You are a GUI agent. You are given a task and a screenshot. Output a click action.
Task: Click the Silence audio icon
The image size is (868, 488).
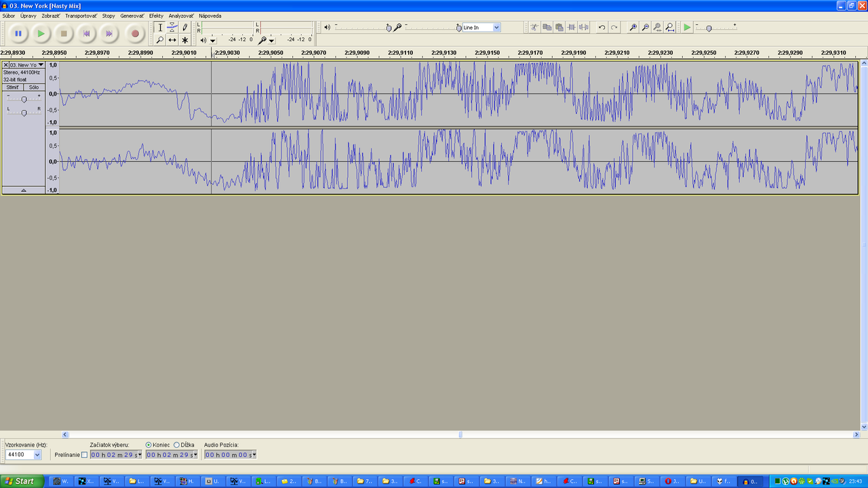(584, 27)
